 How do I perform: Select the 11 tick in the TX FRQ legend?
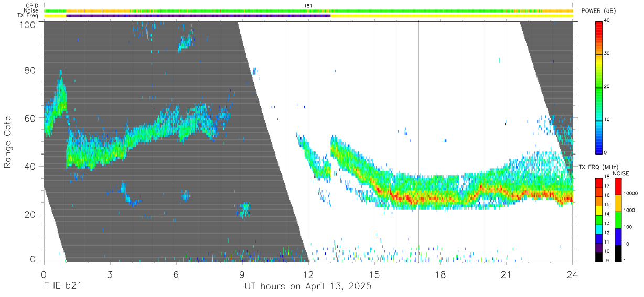[x=607, y=242]
